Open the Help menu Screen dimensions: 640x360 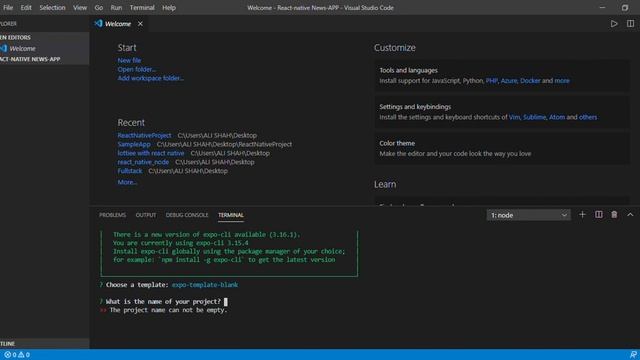click(x=169, y=7)
